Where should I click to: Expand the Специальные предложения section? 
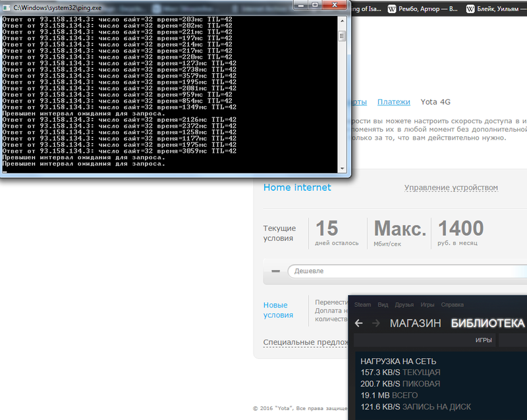point(305,342)
